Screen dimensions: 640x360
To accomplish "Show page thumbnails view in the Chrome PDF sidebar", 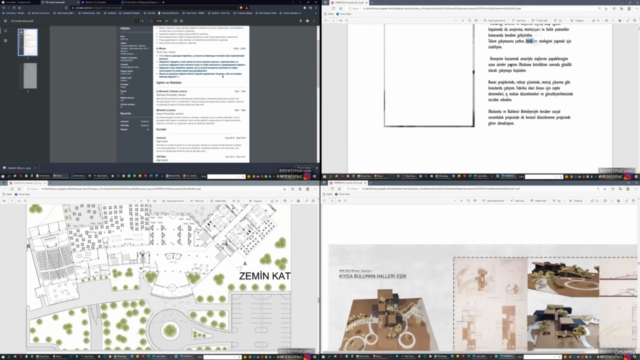I will click(x=5, y=31).
